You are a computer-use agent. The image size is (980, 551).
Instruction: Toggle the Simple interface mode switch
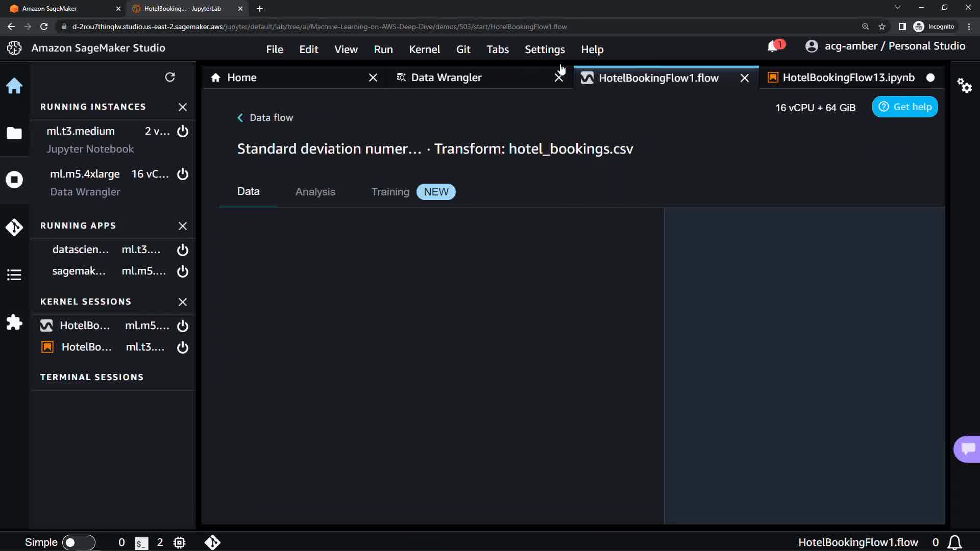click(x=78, y=542)
